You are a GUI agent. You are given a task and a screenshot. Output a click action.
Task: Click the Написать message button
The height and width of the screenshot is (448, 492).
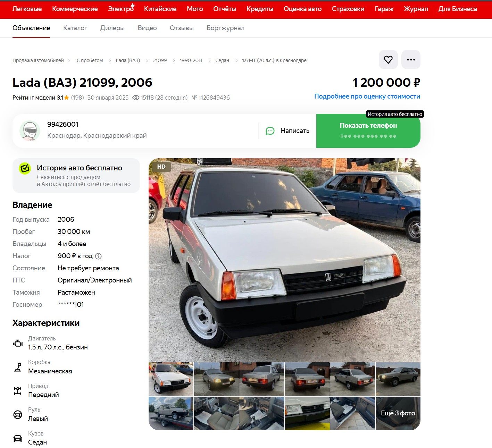[287, 131]
